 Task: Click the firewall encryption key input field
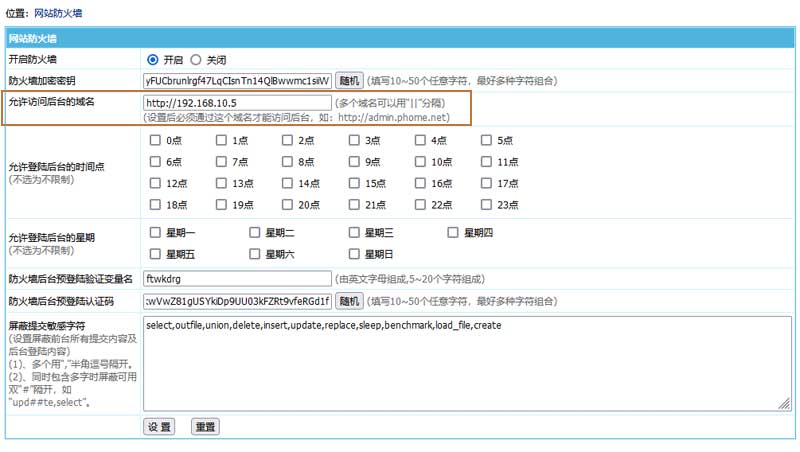237,80
